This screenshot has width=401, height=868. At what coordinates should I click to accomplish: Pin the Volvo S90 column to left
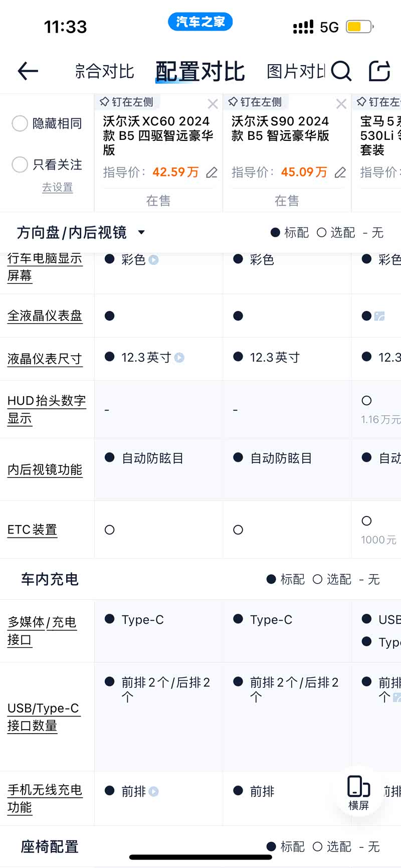point(255,102)
